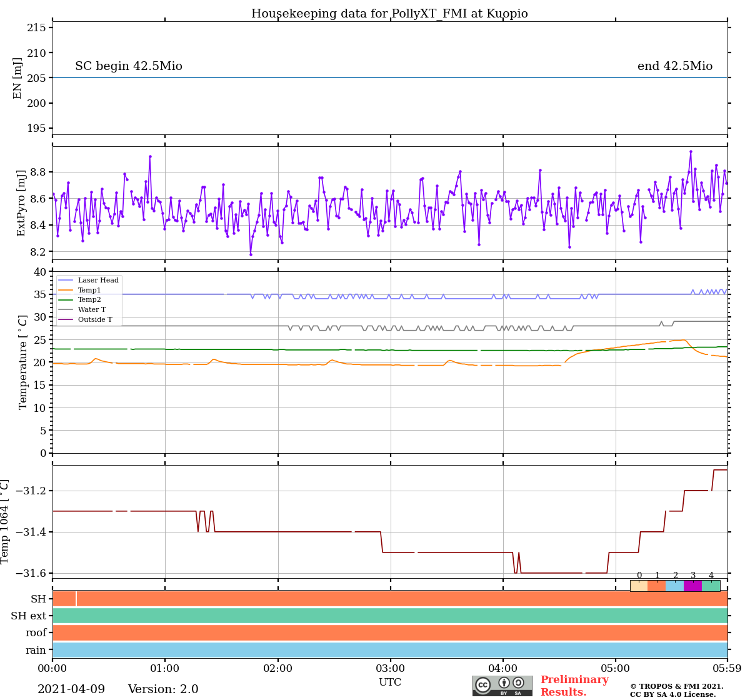Click the roof status bar row
This screenshot has width=750, height=700.
pos(390,632)
